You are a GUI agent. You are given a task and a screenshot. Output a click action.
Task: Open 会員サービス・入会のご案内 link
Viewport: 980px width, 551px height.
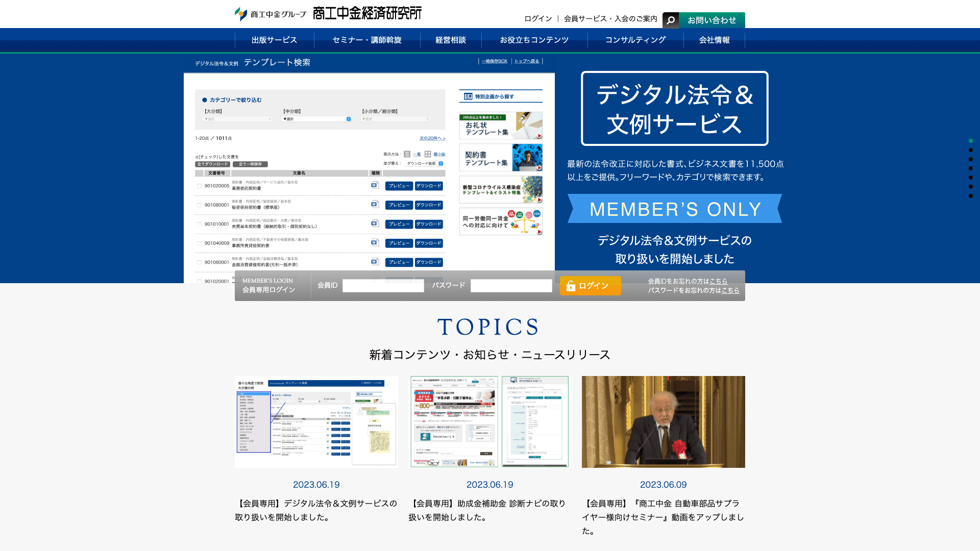pyautogui.click(x=610, y=19)
